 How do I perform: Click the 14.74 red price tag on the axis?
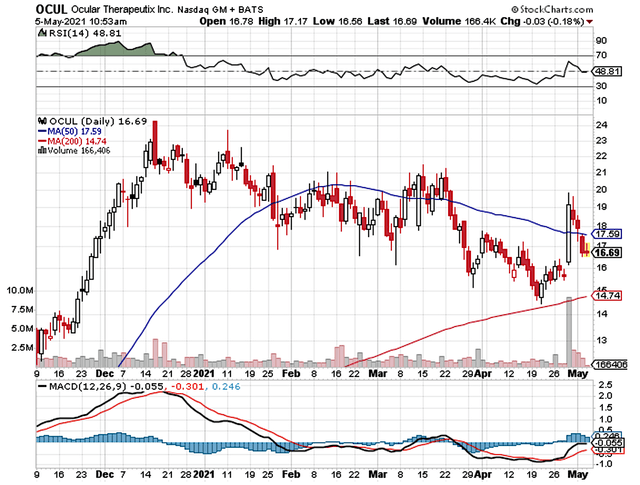pos(608,296)
